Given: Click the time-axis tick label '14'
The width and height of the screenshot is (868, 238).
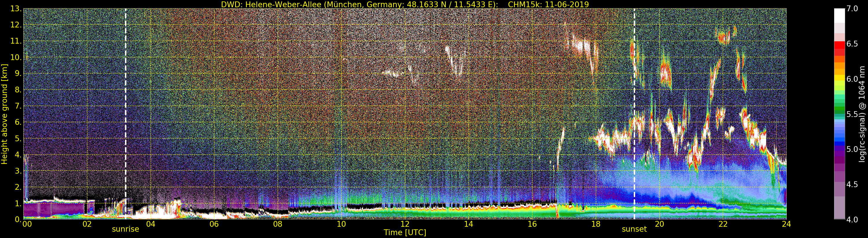Looking at the screenshot, I should (468, 224).
